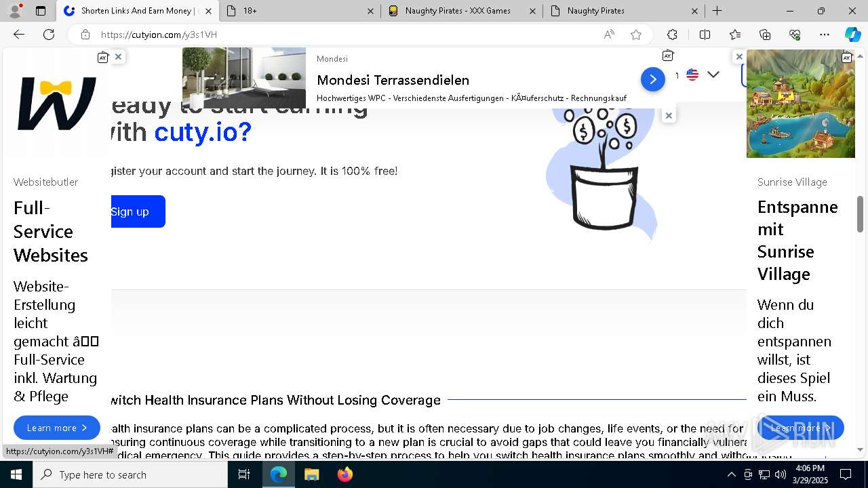The height and width of the screenshot is (488, 868).
Task: Click the Full-Service Websites ad headline
Action: point(51,231)
